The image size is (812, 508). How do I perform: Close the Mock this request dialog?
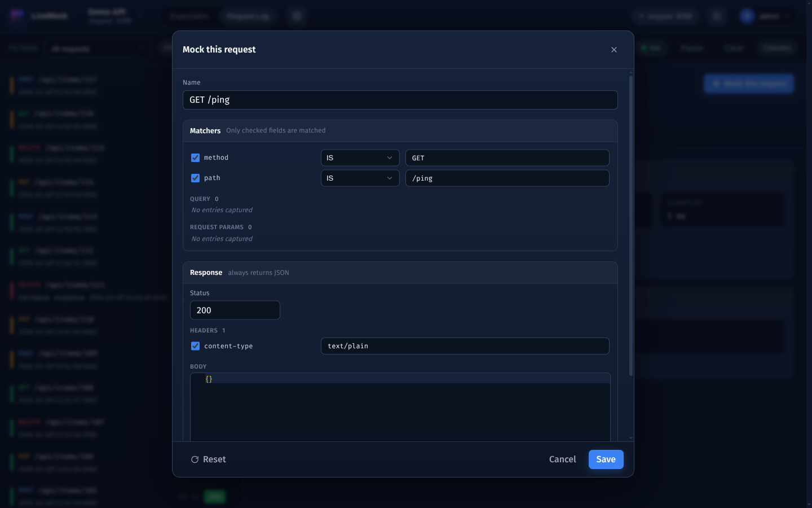[x=614, y=50]
